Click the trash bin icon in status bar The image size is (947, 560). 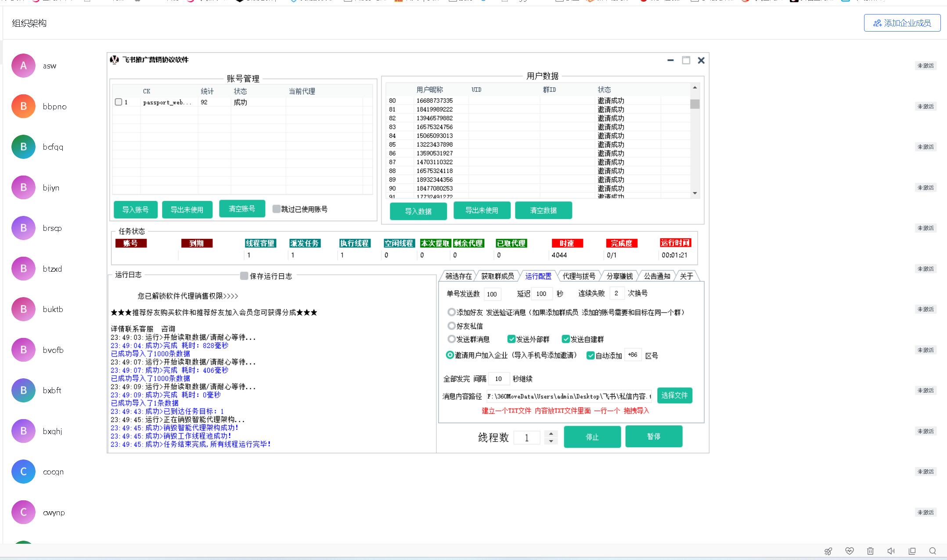pos(870,551)
